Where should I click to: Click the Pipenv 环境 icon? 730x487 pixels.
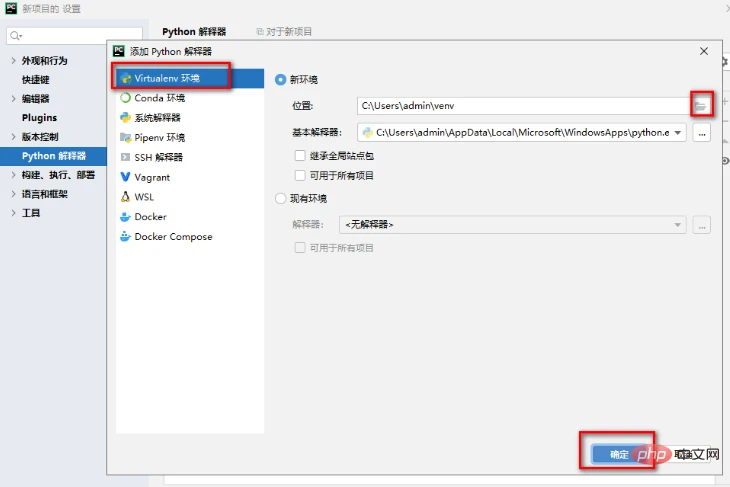(x=125, y=137)
